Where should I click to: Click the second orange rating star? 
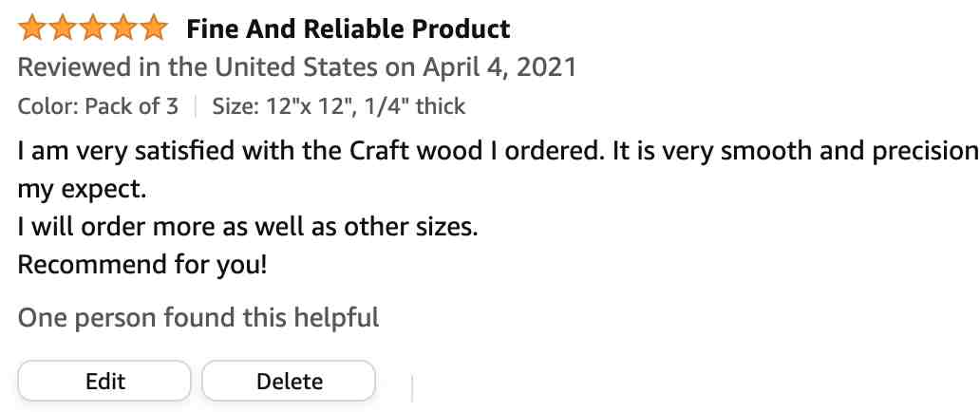[62, 28]
